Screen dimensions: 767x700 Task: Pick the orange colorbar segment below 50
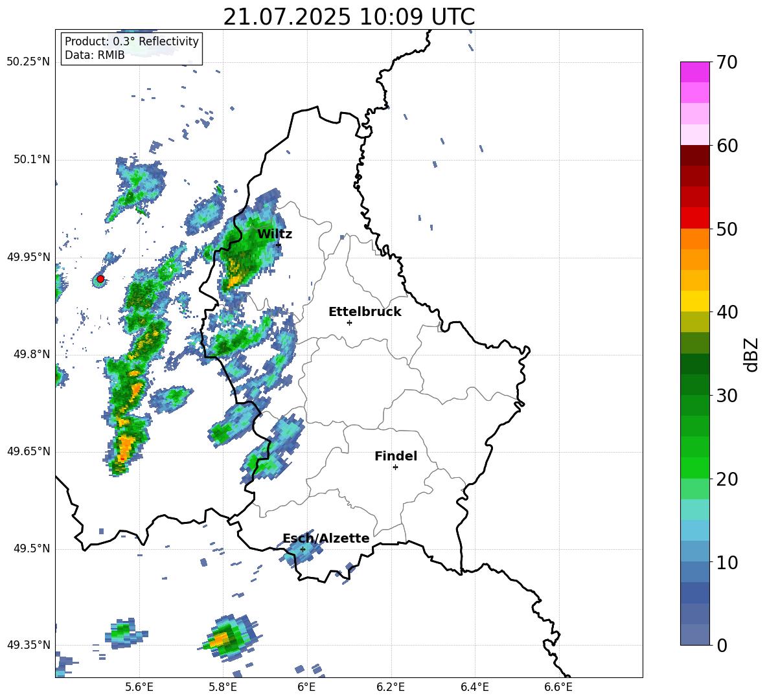[x=694, y=238]
